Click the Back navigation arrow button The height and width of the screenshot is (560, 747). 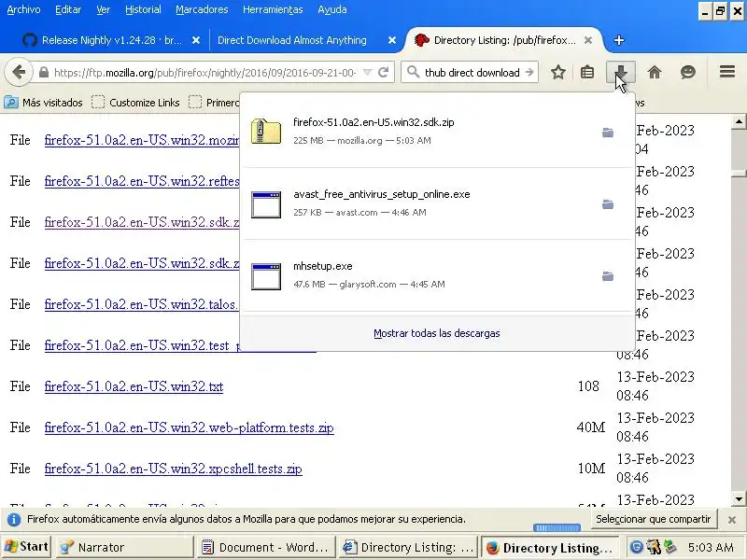19,73
